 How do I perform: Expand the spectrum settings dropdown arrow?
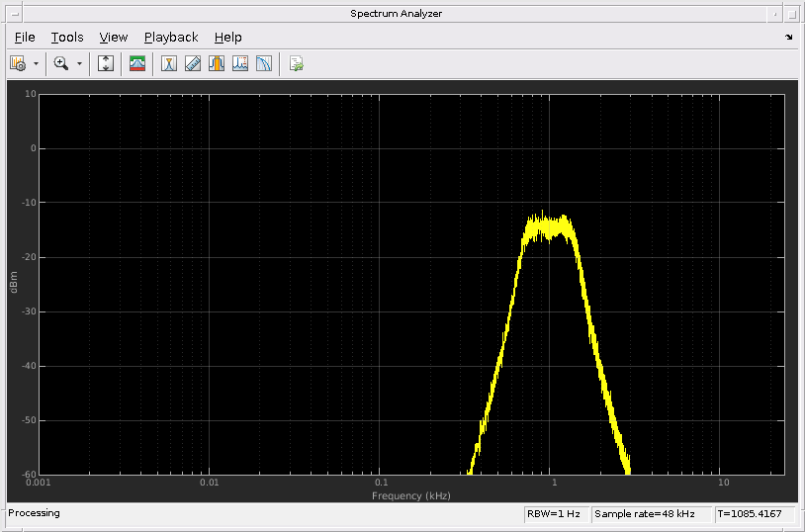tap(36, 64)
